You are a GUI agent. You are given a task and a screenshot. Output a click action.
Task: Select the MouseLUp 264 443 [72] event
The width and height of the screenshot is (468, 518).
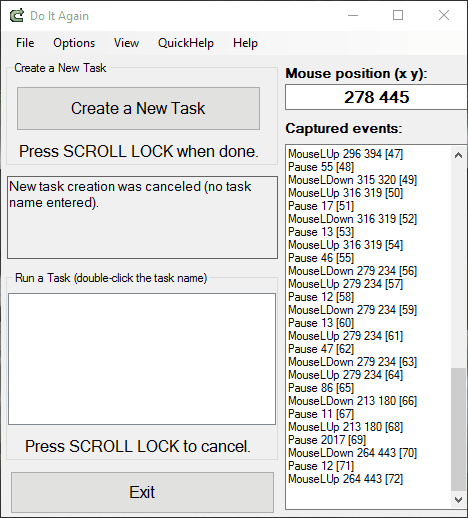(x=345, y=479)
